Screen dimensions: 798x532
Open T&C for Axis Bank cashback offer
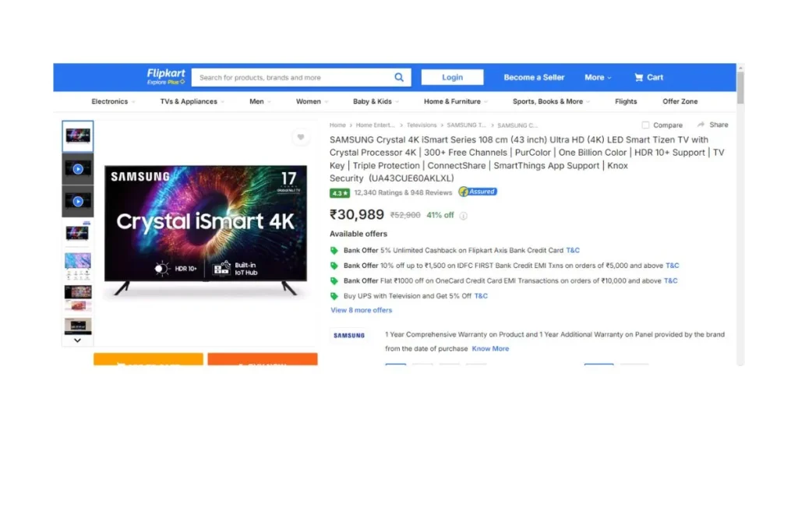click(573, 250)
